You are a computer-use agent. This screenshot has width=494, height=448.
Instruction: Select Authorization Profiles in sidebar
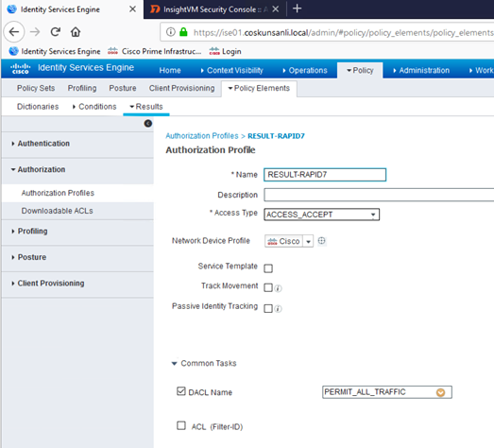pyautogui.click(x=58, y=193)
